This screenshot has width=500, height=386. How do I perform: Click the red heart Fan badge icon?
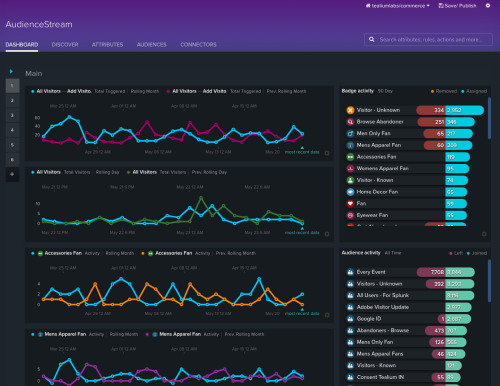pyautogui.click(x=350, y=203)
